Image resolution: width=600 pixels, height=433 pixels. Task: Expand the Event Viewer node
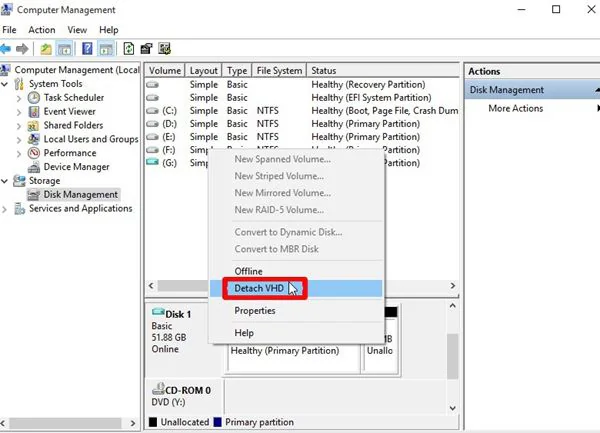[19, 112]
